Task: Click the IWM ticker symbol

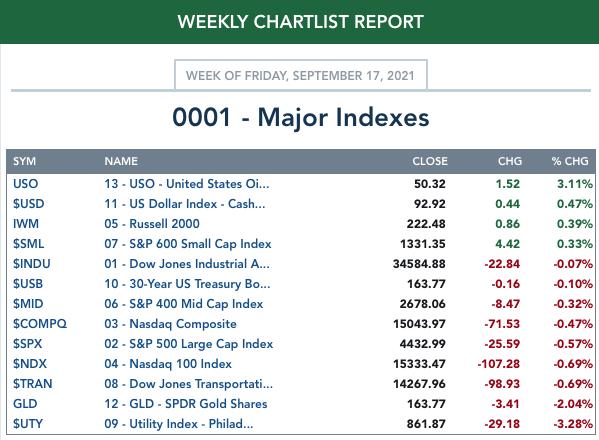Action: tap(26, 223)
